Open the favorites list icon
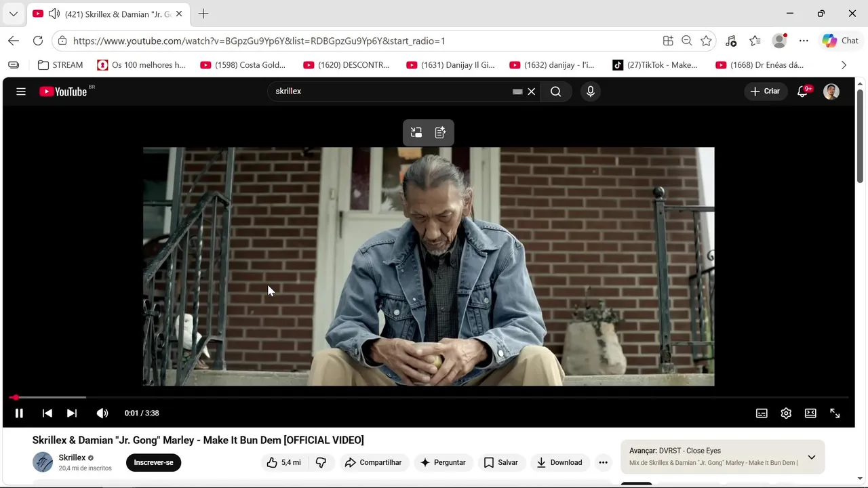Screen dimensions: 868x488 (755, 41)
